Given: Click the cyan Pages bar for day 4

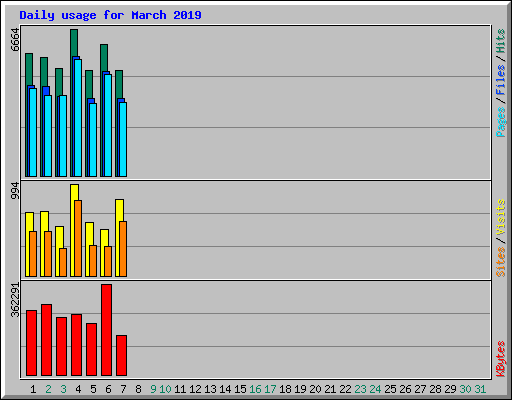Looking at the screenshot, I should (78, 118).
